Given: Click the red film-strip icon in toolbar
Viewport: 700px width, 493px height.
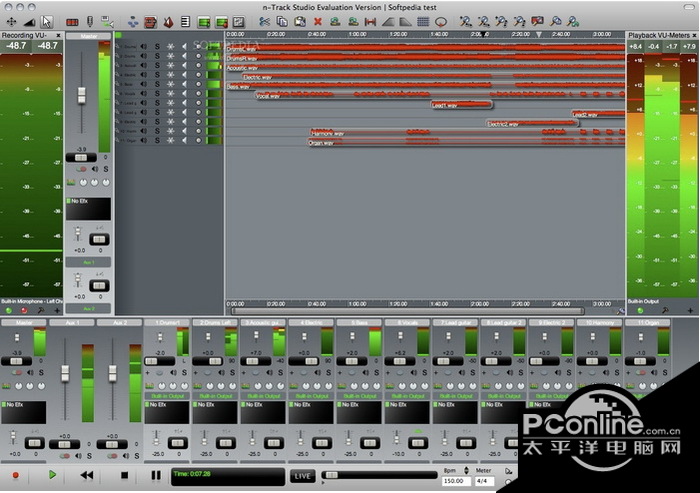Looking at the screenshot, I should coord(72,22).
